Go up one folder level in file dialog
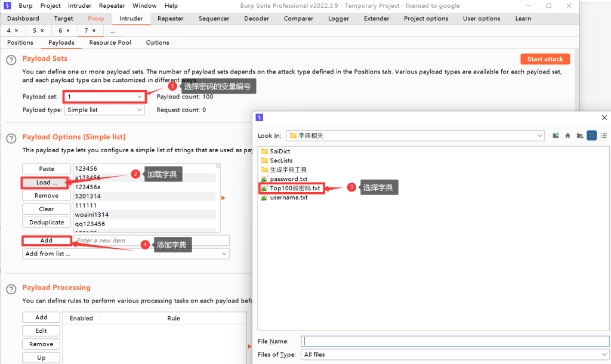 (556, 135)
